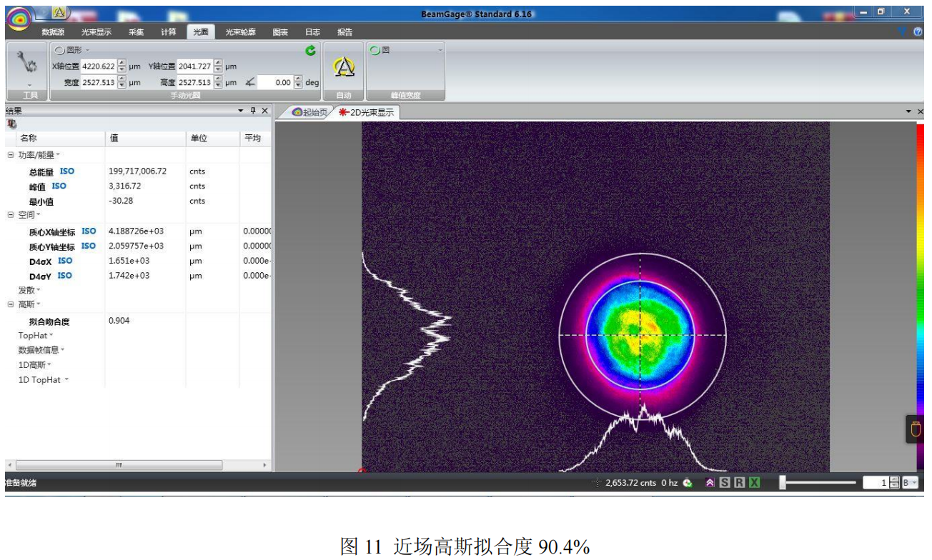Toggle the green X status indicator
The height and width of the screenshot is (560, 932).
[754, 483]
